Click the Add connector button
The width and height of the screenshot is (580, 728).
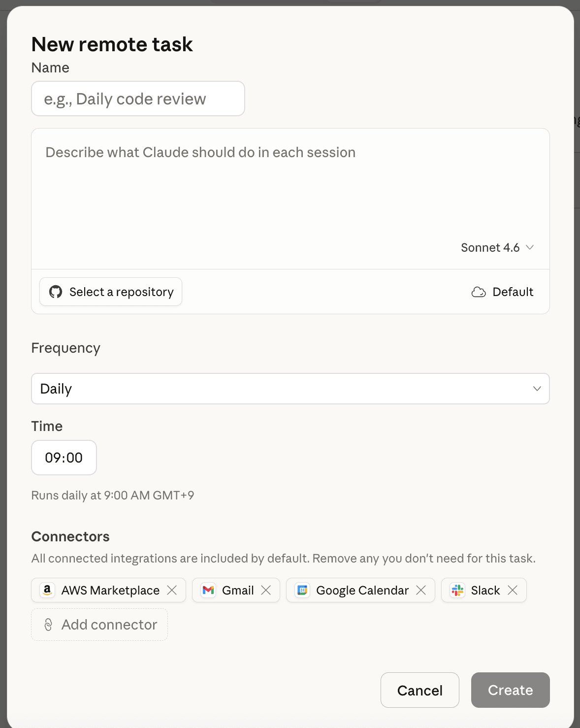99,625
